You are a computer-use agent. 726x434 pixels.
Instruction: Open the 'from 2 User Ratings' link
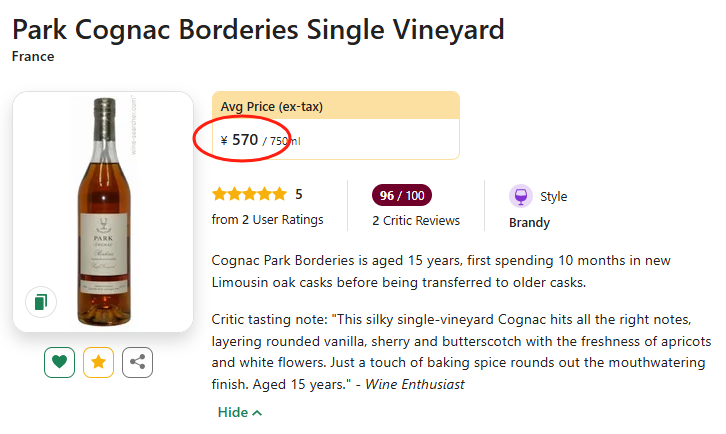pyautogui.click(x=268, y=220)
